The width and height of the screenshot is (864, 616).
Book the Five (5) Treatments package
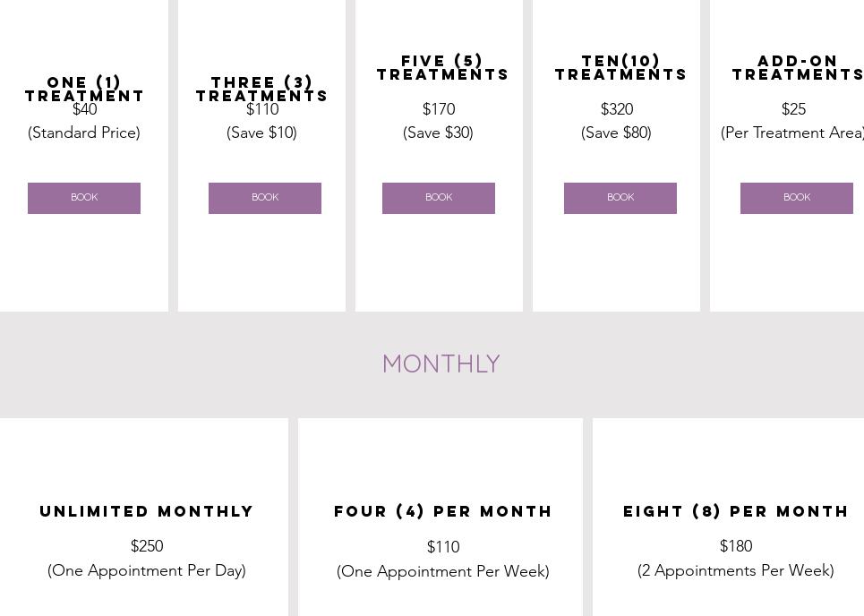(439, 198)
